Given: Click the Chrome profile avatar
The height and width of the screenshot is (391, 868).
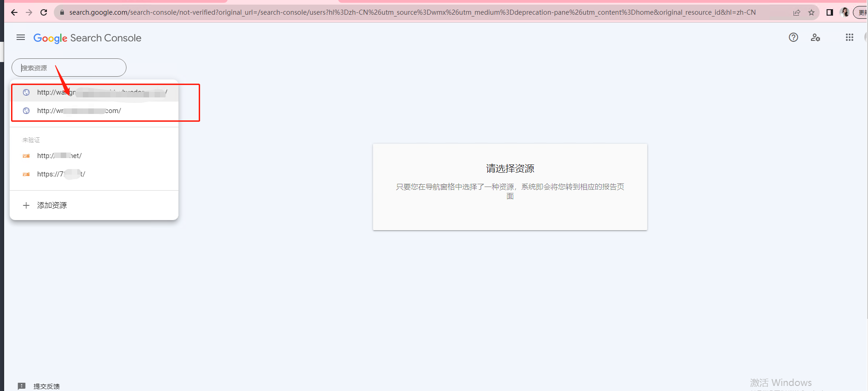Looking at the screenshot, I should [x=845, y=12].
